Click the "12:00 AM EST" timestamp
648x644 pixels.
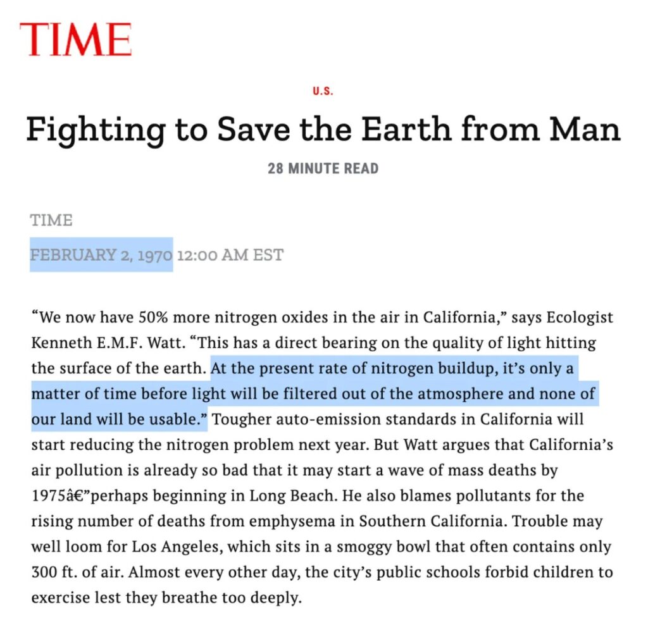coord(230,255)
